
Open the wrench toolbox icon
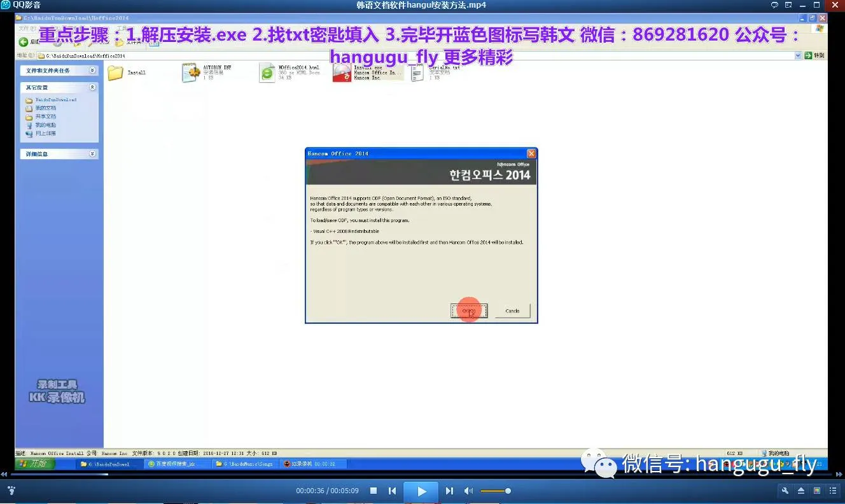tap(785, 491)
